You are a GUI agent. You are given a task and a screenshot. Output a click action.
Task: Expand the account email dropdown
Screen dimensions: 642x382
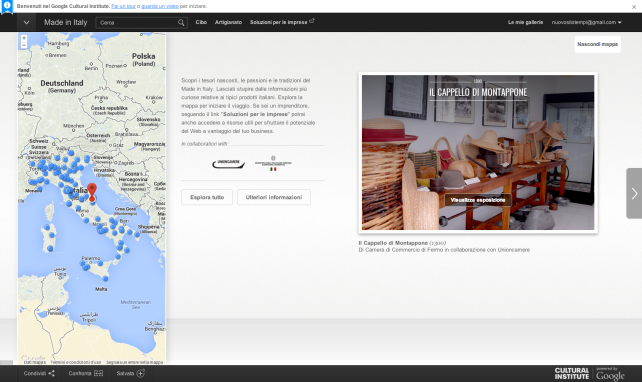click(x=586, y=22)
